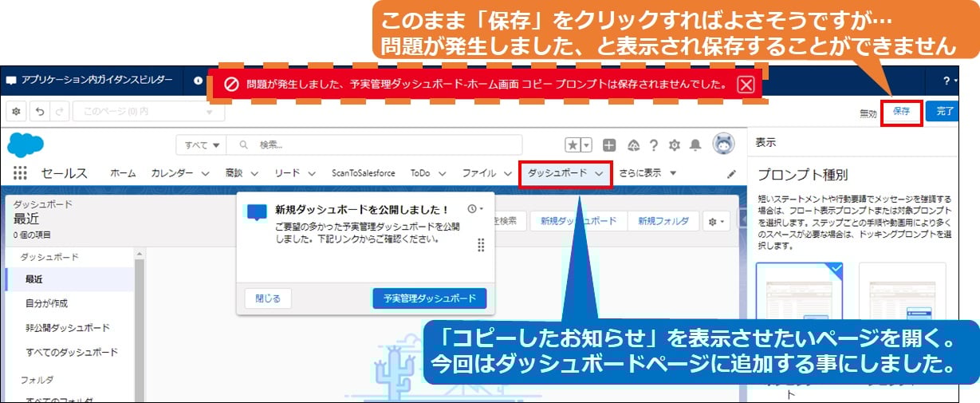The height and width of the screenshot is (403, 980).
Task: Click the 予実管理ダッシュボード action button
Action: [x=429, y=298]
